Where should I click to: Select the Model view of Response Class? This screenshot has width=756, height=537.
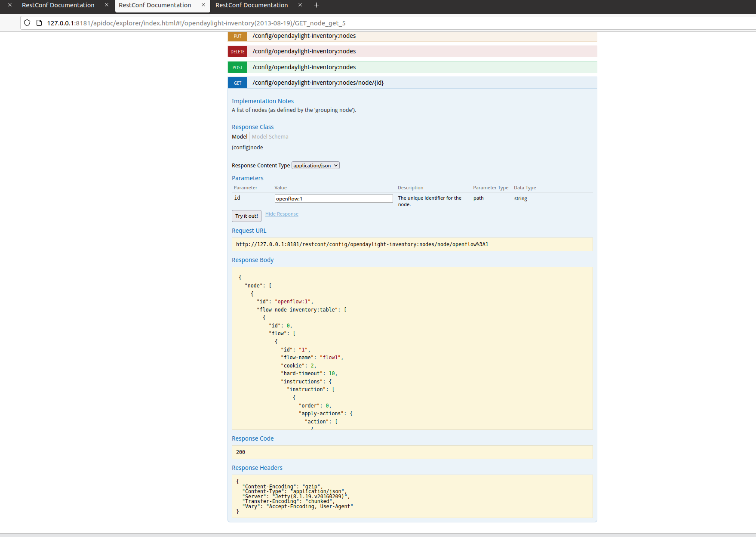point(240,137)
